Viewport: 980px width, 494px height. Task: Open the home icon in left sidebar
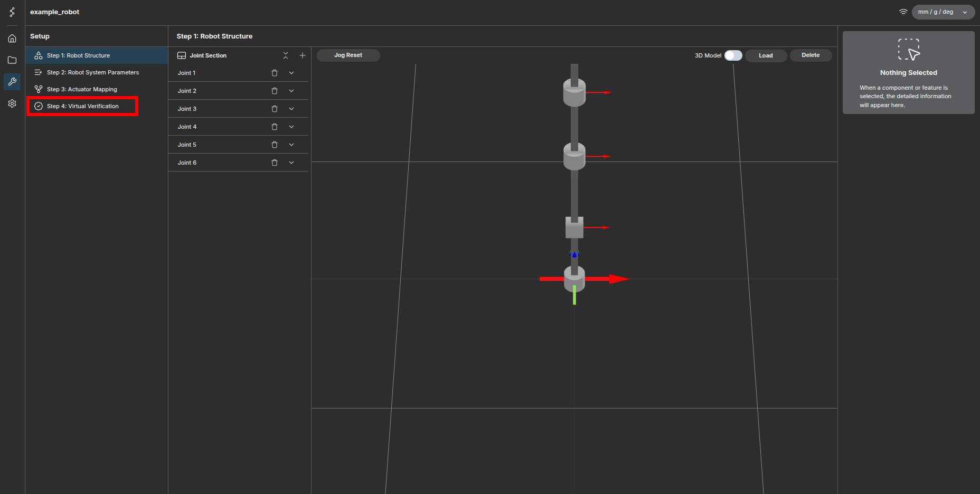point(12,39)
